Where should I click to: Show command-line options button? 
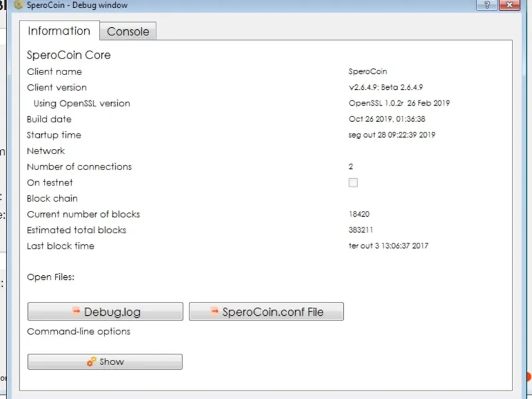105,362
